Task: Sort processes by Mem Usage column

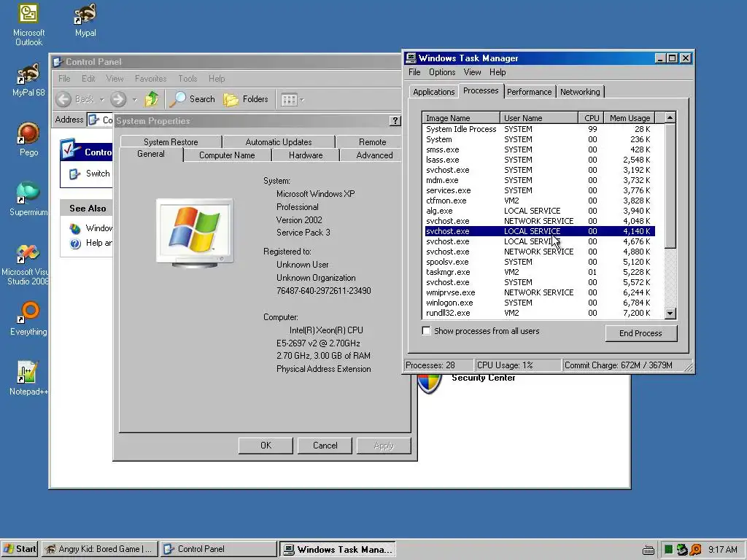Action: point(630,118)
